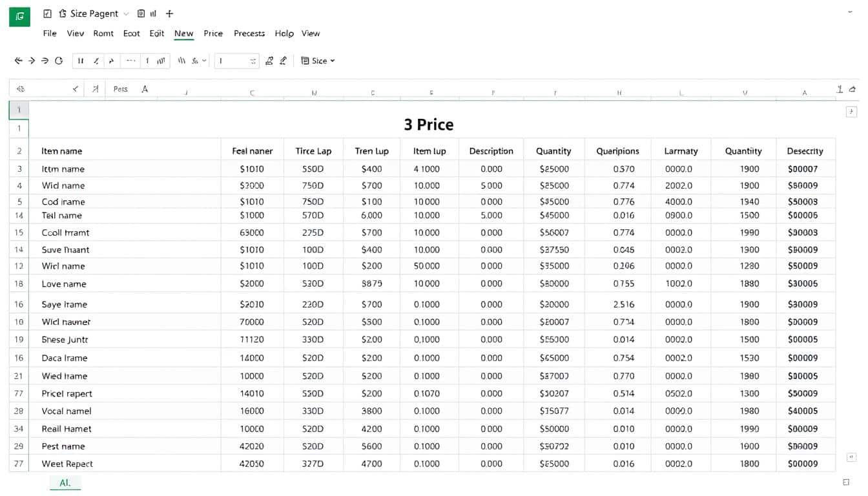Select the Vocal hamel cell
This screenshot has width=868, height=496.
[125, 411]
